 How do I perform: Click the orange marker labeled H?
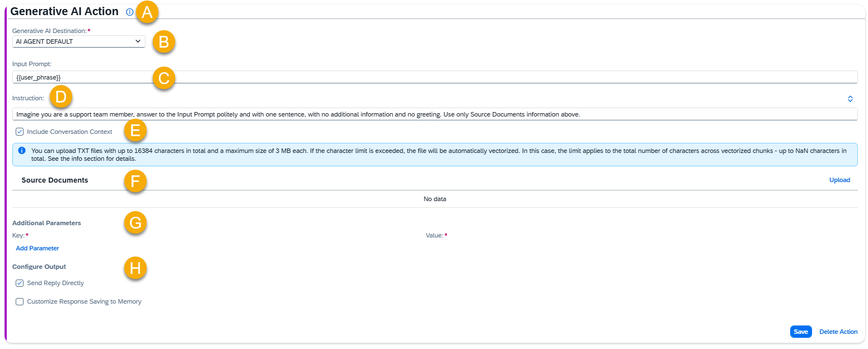tap(135, 268)
